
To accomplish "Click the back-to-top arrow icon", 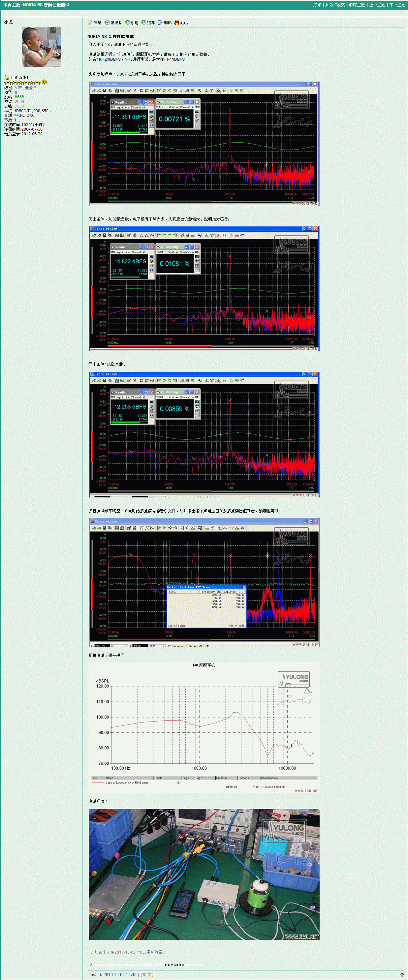I will [x=401, y=975].
